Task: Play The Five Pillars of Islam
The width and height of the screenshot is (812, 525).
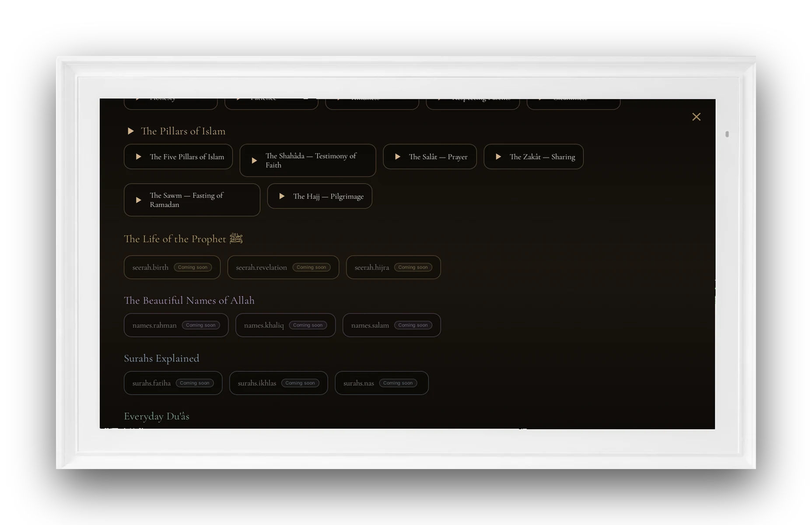Action: (x=178, y=156)
